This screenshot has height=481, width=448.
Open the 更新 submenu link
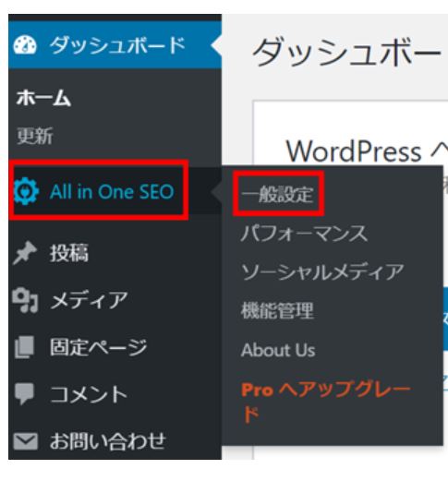(x=35, y=136)
